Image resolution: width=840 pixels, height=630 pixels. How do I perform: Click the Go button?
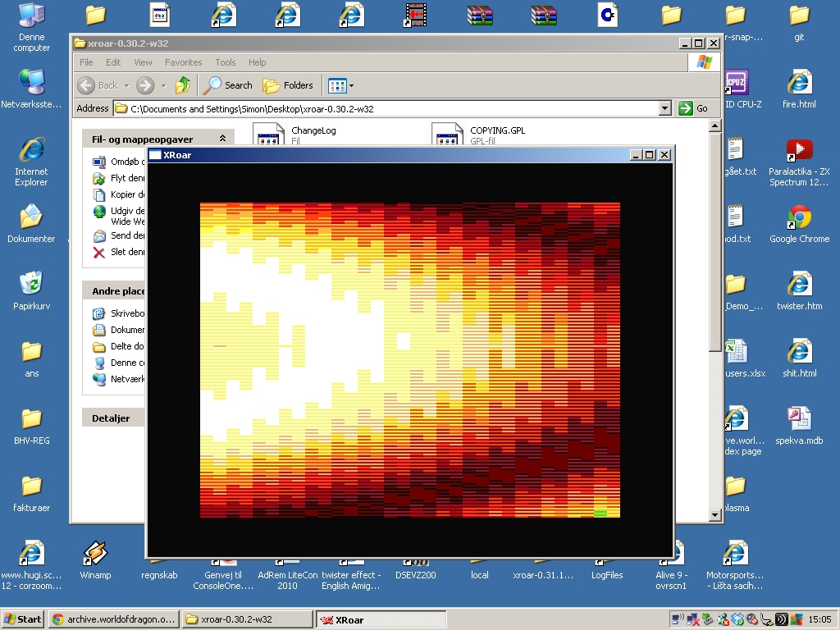point(694,108)
